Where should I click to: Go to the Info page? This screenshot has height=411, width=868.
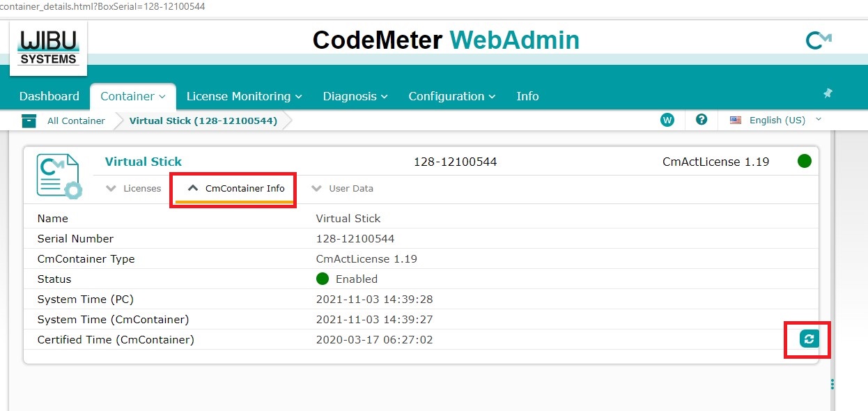[x=527, y=96]
